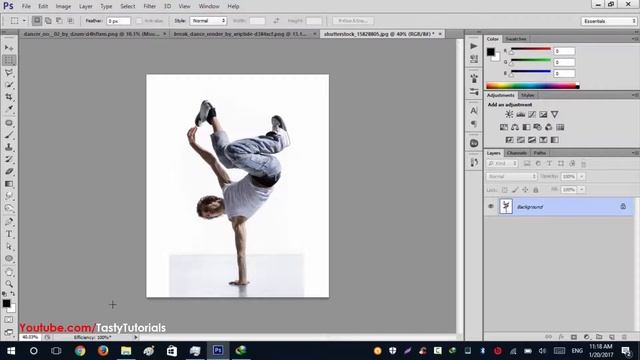This screenshot has height=360, width=640.
Task: Click the zoom percentage field in status bar
Action: pos(30,337)
